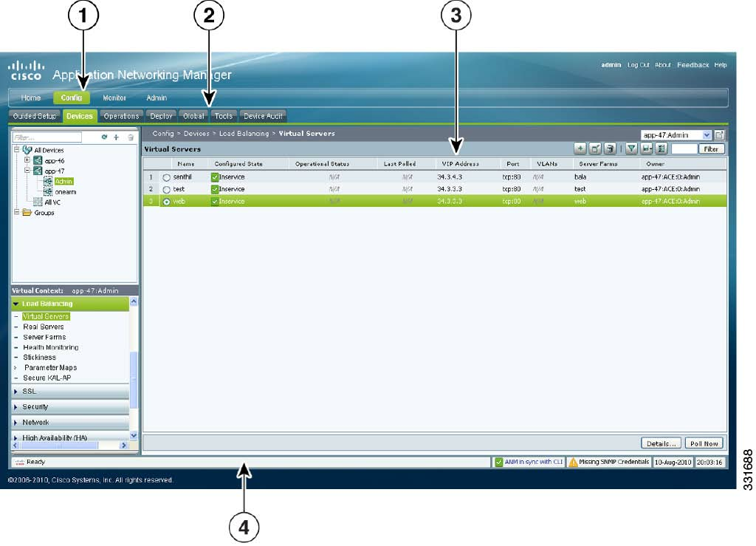Click the Details... button

661,443
